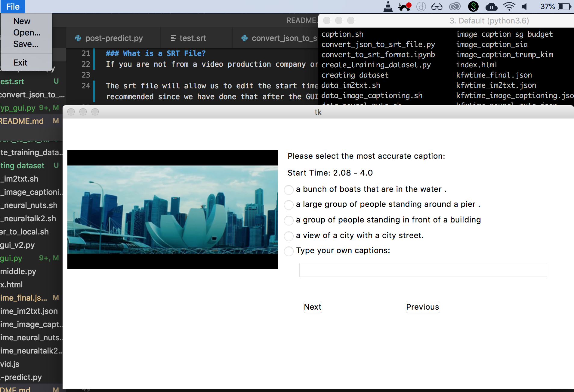Image resolution: width=574 pixels, height=392 pixels.
Task: Click 'What is a SRT File?' heading line
Action: 156,54
